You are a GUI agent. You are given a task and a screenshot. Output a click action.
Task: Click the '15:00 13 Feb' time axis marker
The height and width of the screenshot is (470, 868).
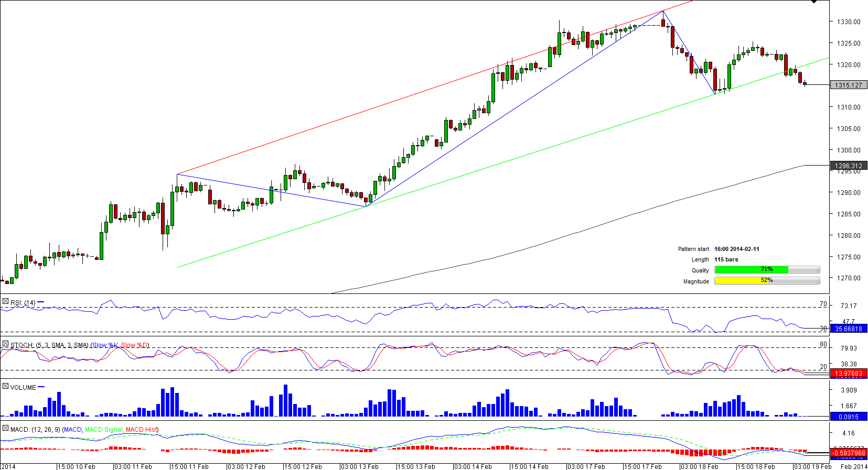click(x=416, y=466)
